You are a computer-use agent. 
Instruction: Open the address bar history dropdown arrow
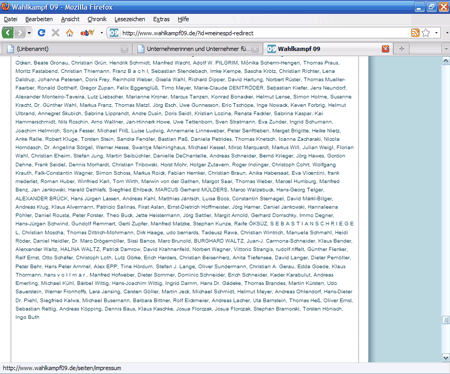(x=436, y=33)
